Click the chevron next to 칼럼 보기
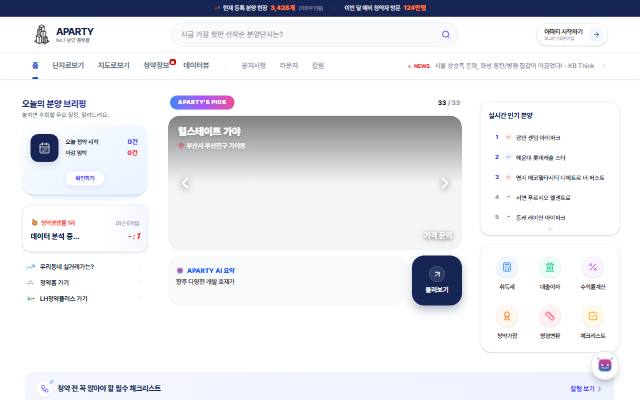This screenshot has height=400, width=640. coord(599,389)
